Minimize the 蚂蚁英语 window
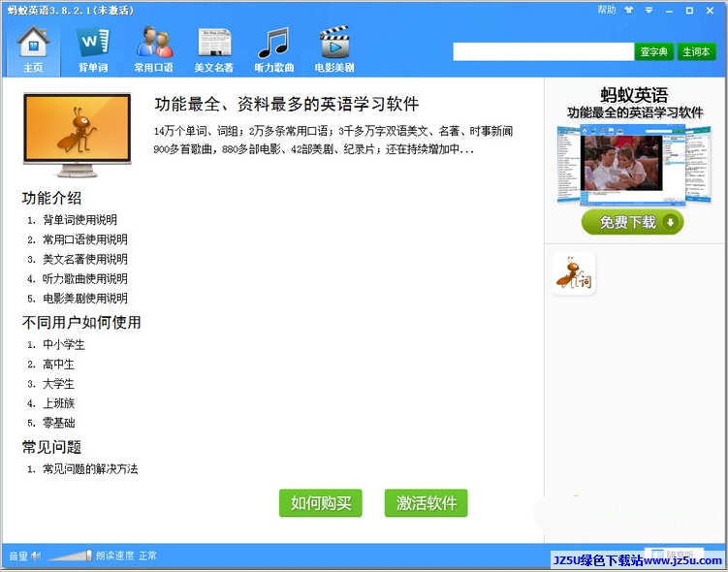 [669, 11]
